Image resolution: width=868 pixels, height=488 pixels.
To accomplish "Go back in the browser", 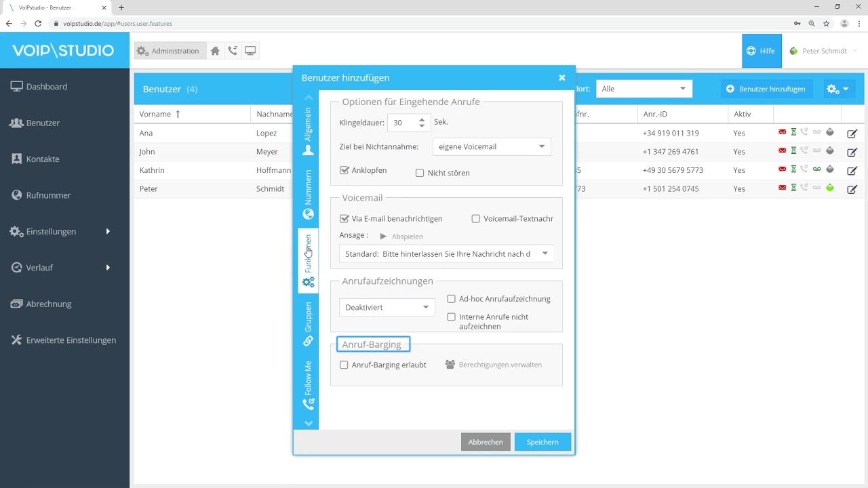I will pos(9,23).
